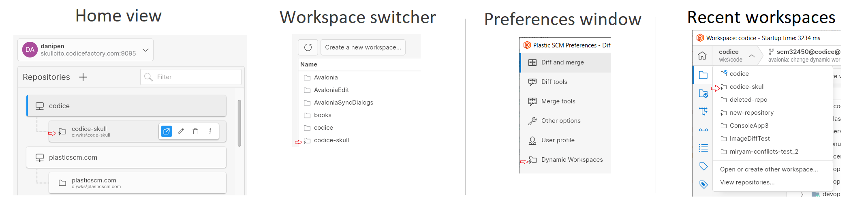Focus the repositories Filter field
868x214 pixels.
pos(191,77)
